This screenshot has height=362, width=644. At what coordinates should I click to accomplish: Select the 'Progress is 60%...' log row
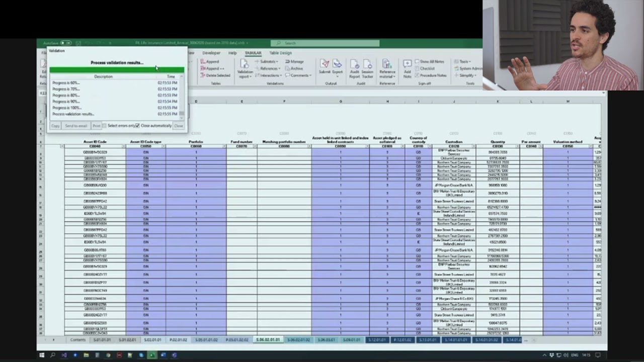115,83
